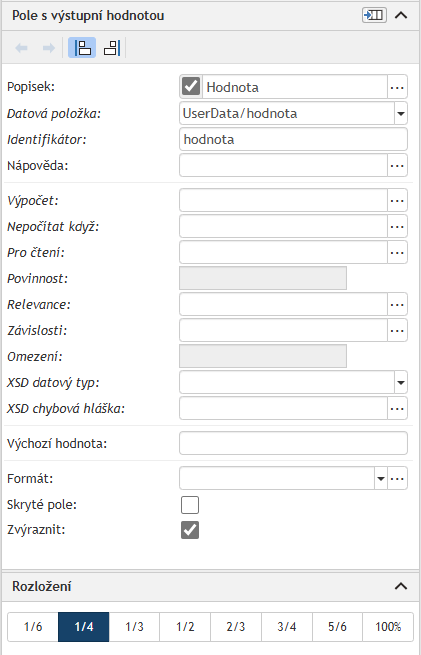This screenshot has width=421, height=655.
Task: Open the Datová položka dropdown
Action: 401,113
